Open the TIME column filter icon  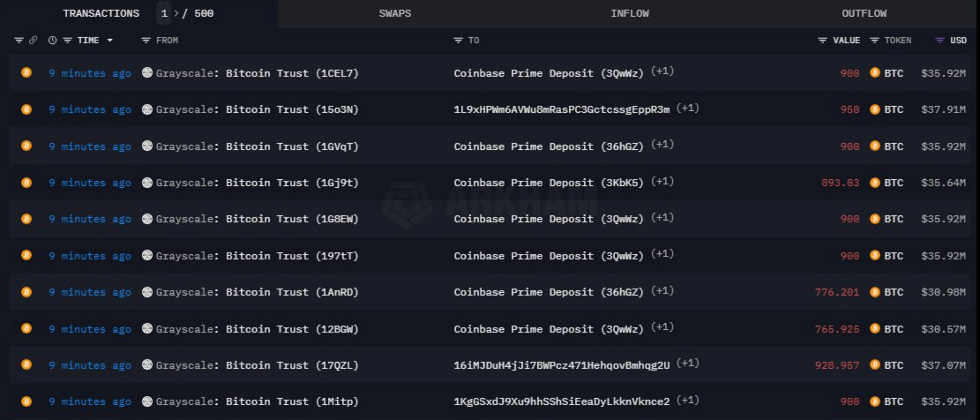click(x=68, y=40)
